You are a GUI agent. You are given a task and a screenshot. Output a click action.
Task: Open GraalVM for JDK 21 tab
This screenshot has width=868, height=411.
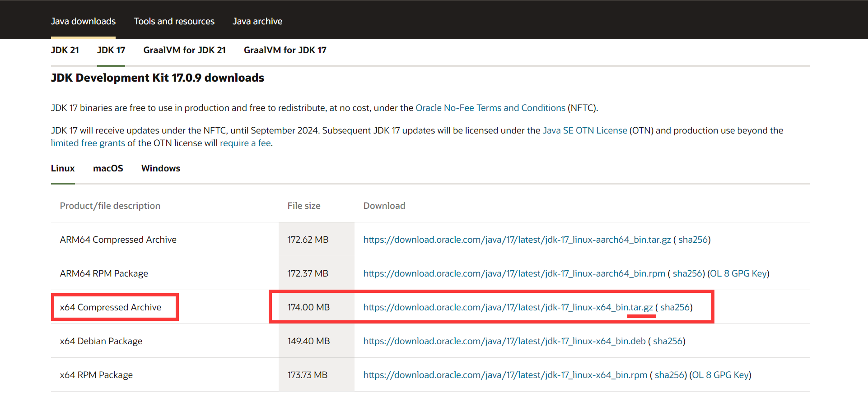[x=185, y=50]
